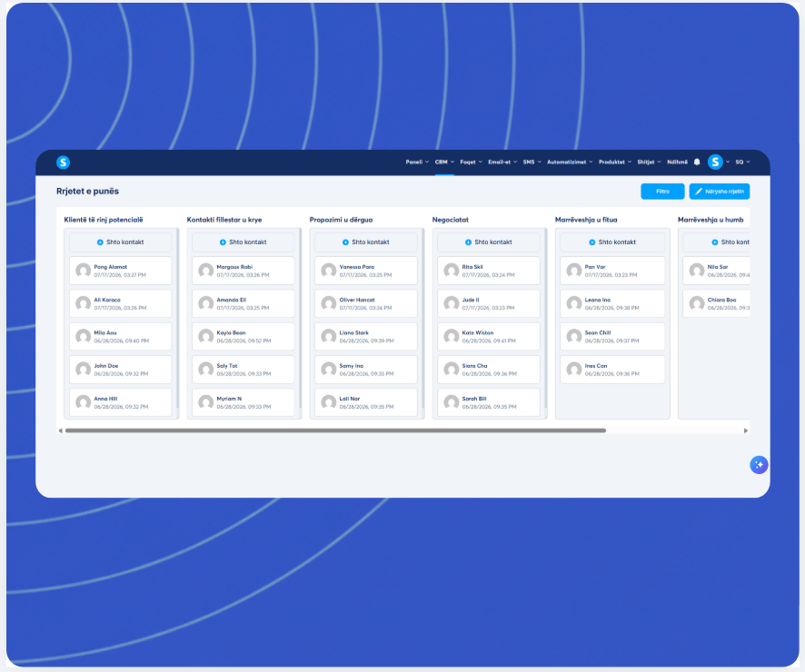805x672 pixels.
Task: Open the Ali Karaca contact card
Action: (x=121, y=303)
